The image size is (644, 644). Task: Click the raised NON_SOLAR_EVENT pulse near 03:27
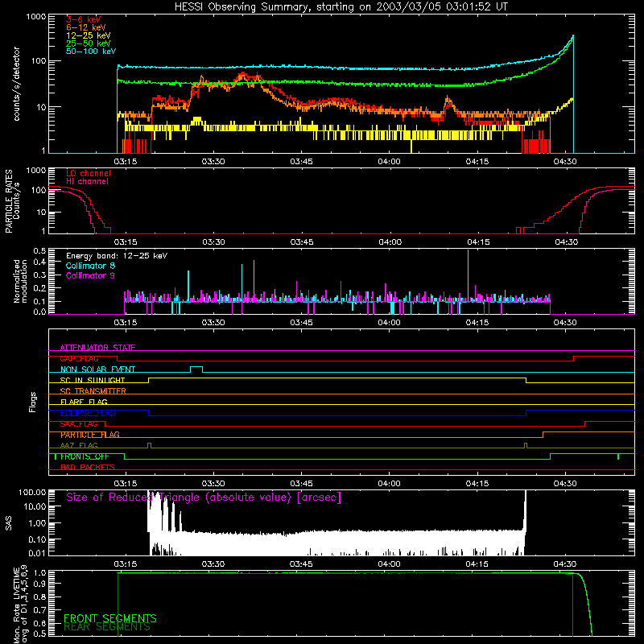[196, 368]
